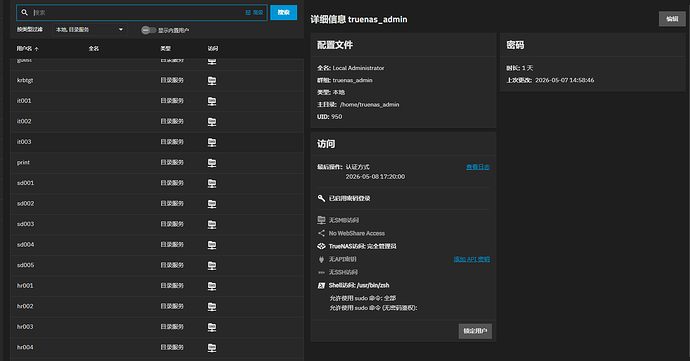
Task: Click the full name column header
Action: coord(93,49)
